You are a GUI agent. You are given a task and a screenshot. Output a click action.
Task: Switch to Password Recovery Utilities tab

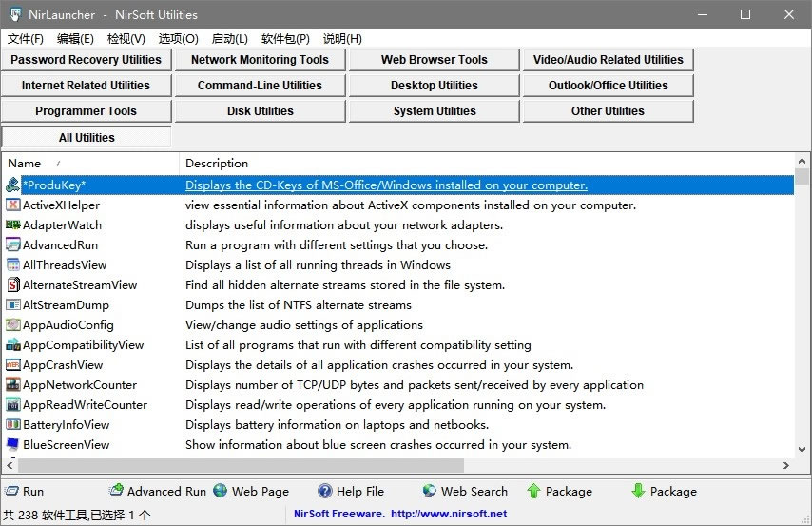[86, 60]
